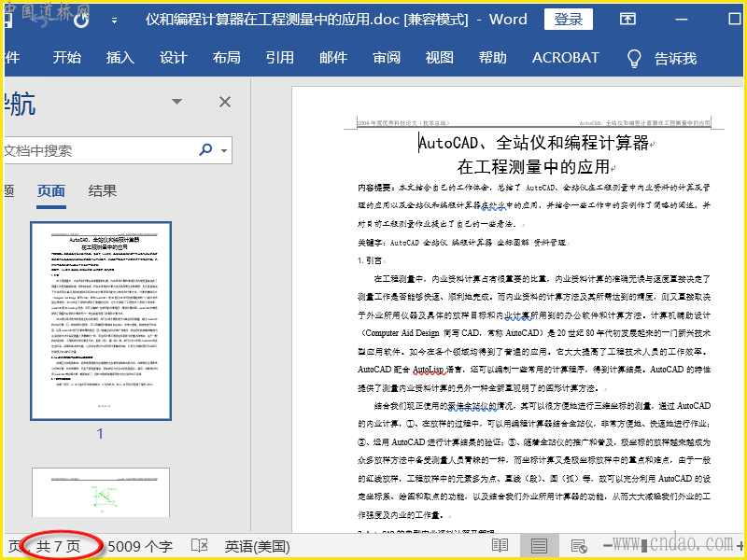Close the navigation pane
This screenshot has width=747, height=560.
click(x=225, y=102)
